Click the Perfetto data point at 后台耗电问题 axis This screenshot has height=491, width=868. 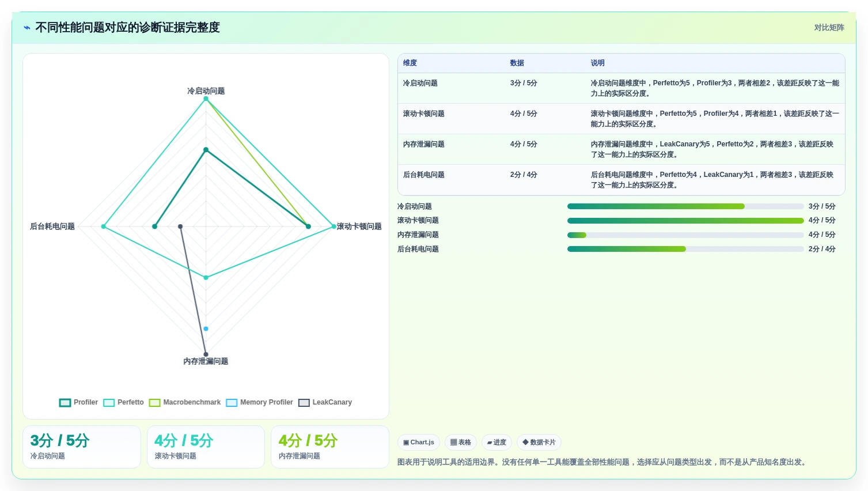tap(104, 226)
